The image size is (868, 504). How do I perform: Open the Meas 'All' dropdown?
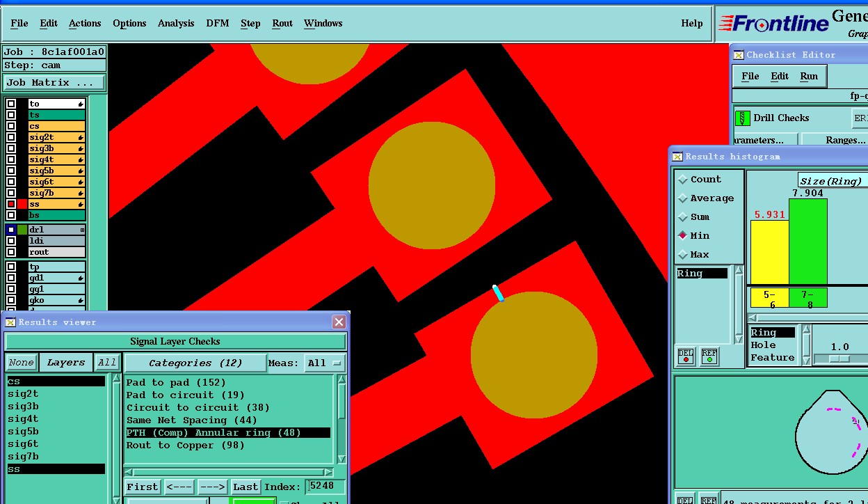(325, 363)
